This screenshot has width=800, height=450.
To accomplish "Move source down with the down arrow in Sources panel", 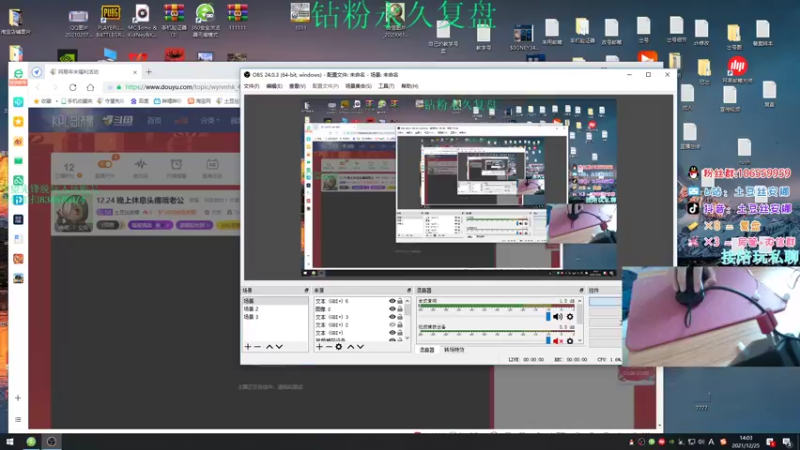I will coord(360,346).
